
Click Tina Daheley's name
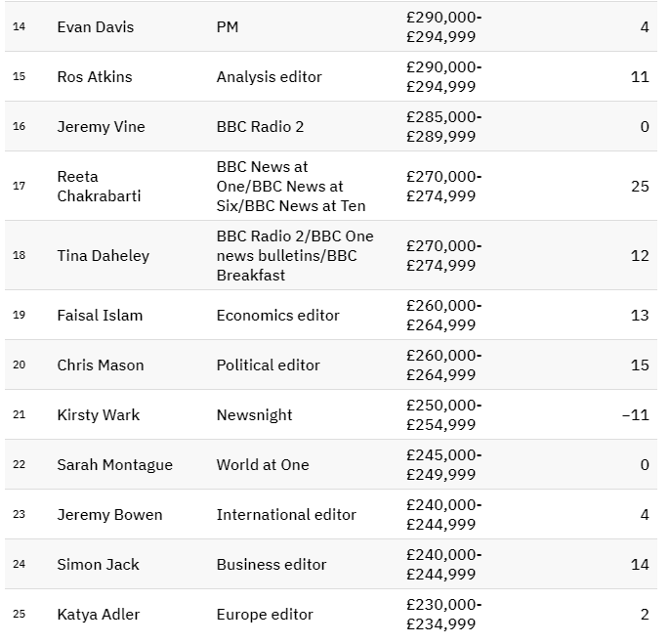pyautogui.click(x=104, y=255)
